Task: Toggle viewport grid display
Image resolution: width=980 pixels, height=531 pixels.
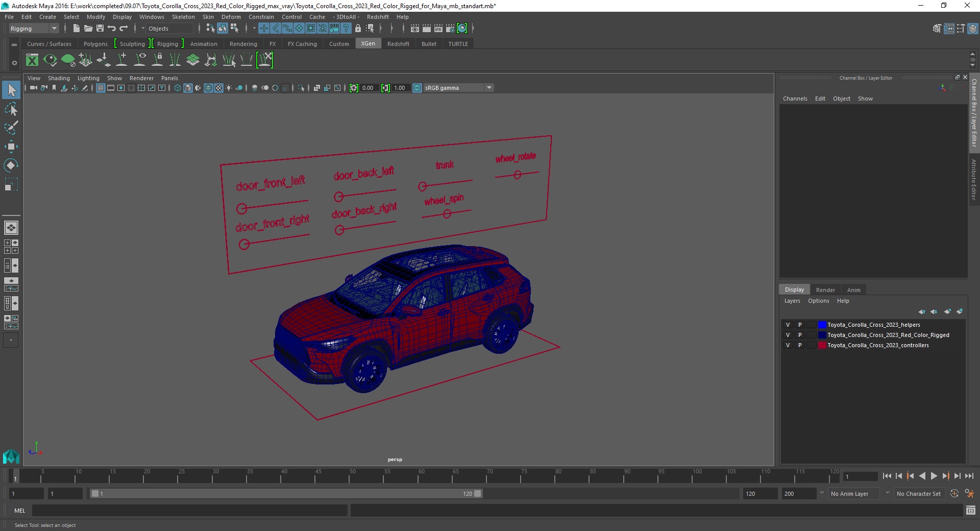Action: coord(101,88)
